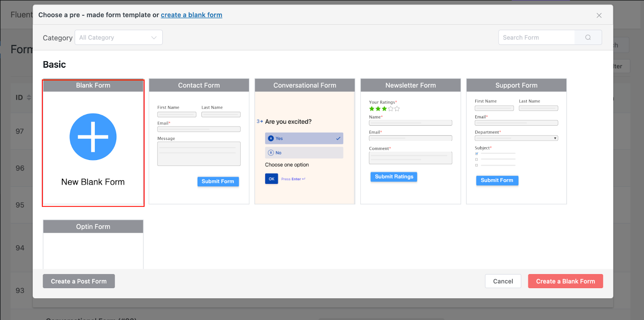Select the Conversational Form template
The image size is (644, 320).
[x=305, y=141]
